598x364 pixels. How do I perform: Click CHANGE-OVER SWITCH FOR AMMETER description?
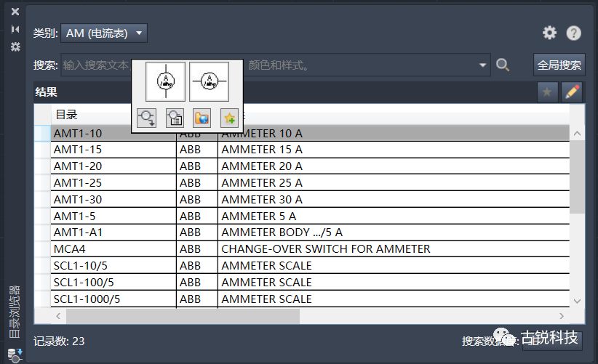(326, 249)
